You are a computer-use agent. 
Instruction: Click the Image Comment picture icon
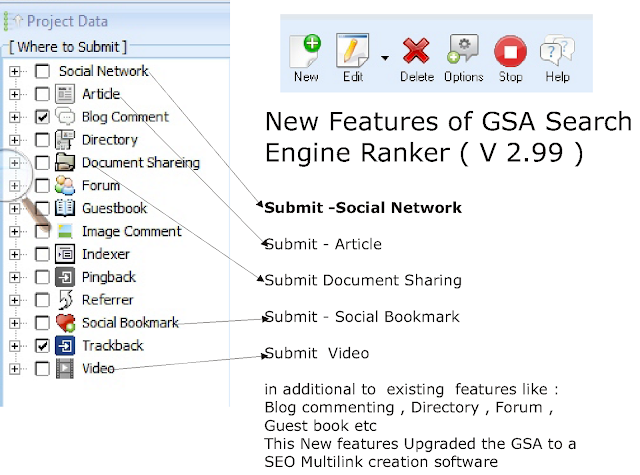[x=65, y=231]
